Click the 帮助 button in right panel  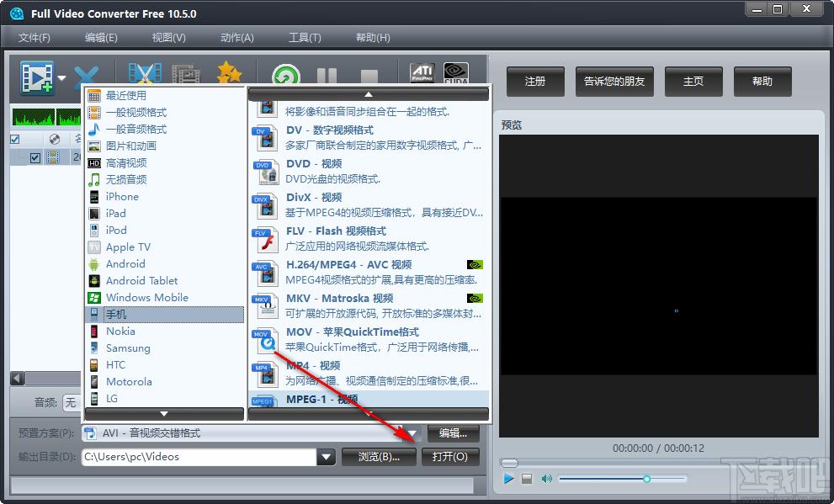[x=762, y=82]
